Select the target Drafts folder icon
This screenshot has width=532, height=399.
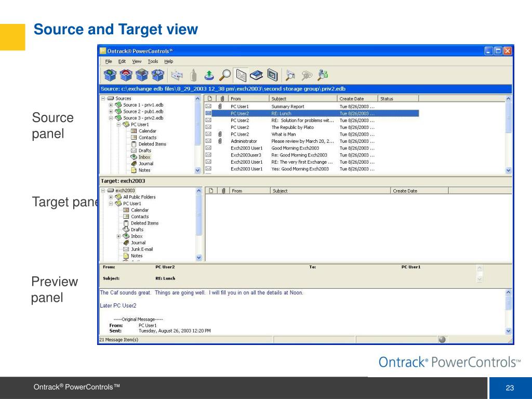[126, 229]
